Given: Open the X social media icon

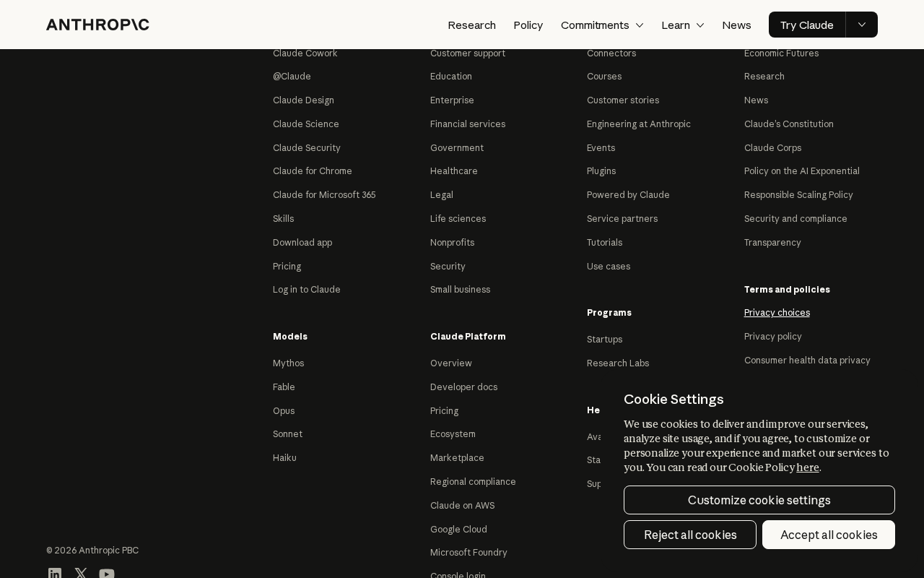Looking at the screenshot, I should (x=81, y=574).
